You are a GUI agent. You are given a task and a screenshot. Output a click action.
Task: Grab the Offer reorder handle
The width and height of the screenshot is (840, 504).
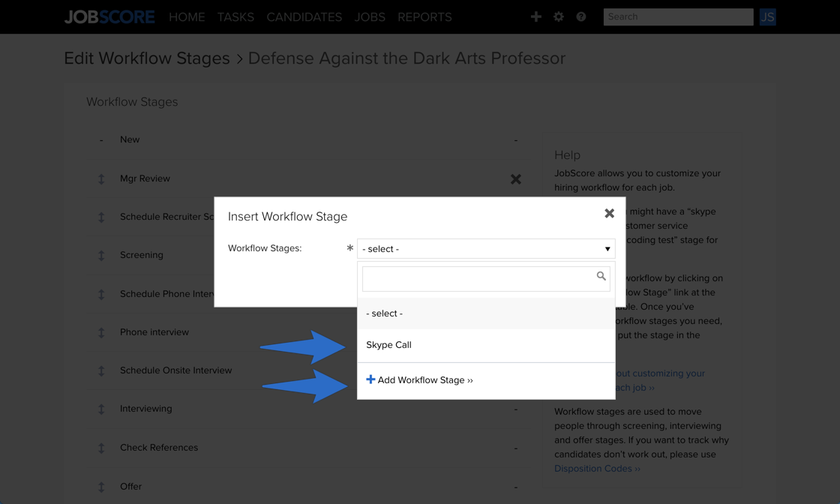(x=101, y=487)
